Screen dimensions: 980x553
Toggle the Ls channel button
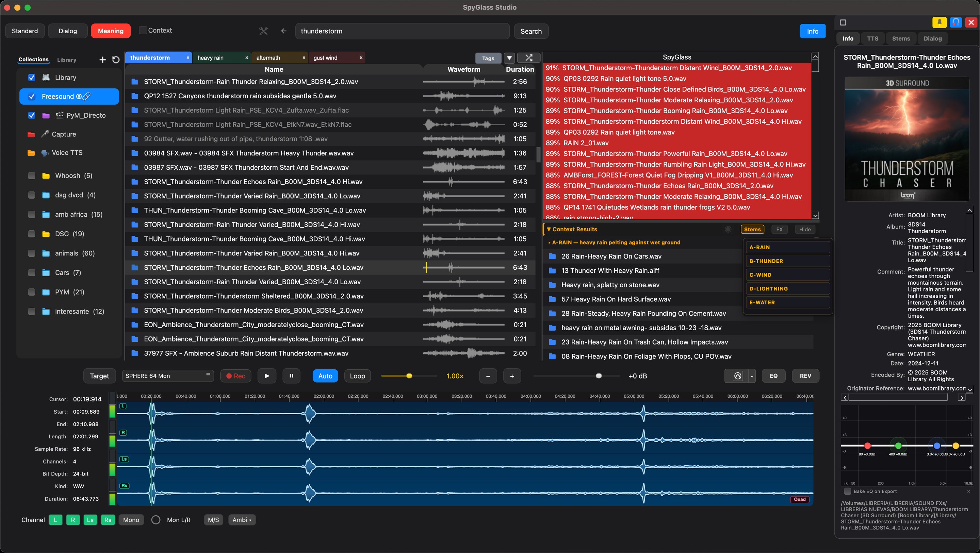coord(90,520)
